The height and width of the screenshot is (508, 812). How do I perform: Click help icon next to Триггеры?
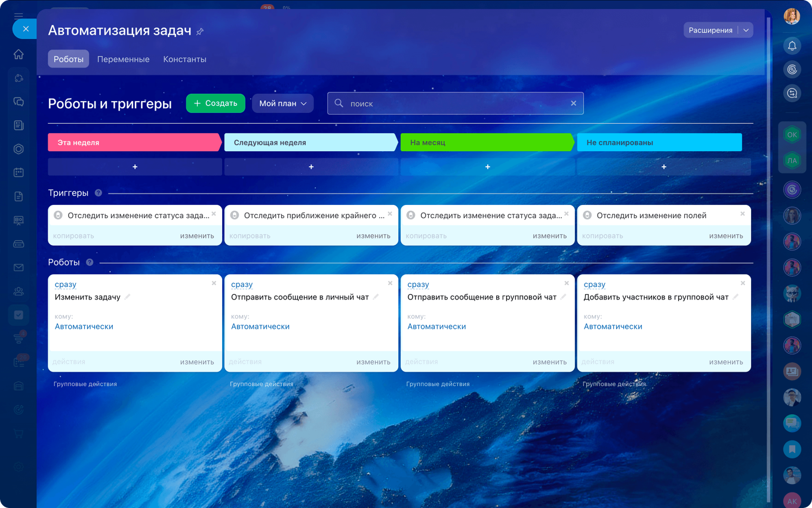coord(99,193)
